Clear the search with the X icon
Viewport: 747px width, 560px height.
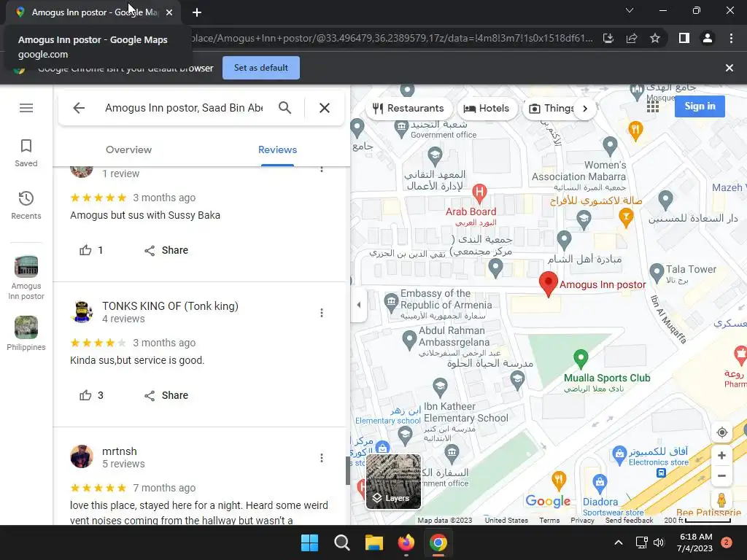pyautogui.click(x=325, y=108)
